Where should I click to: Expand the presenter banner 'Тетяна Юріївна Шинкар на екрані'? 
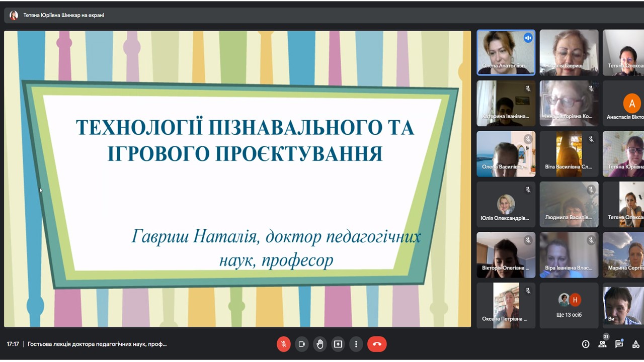tap(55, 15)
